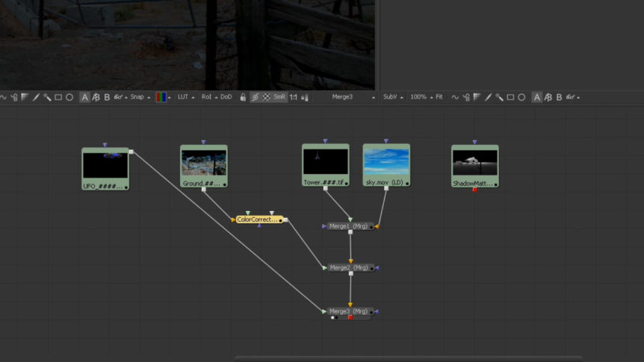644x362 pixels.
Task: Select the gradient mask icon in left viewer toolbar
Action: point(25,97)
